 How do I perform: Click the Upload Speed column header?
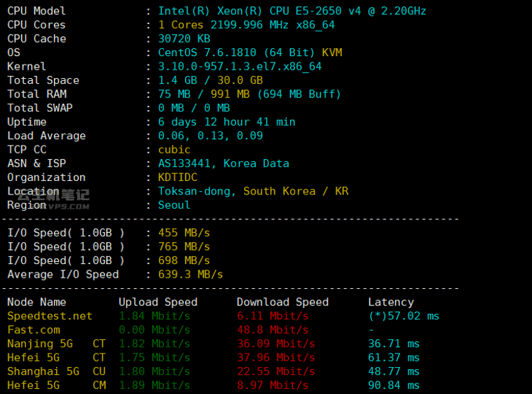[x=158, y=302]
